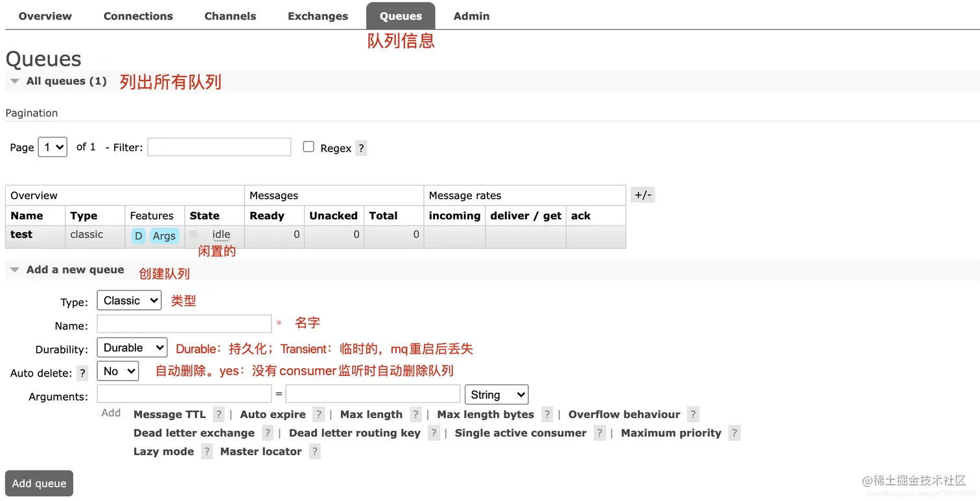
Task: Open the argument String type dropdown
Action: pos(496,394)
